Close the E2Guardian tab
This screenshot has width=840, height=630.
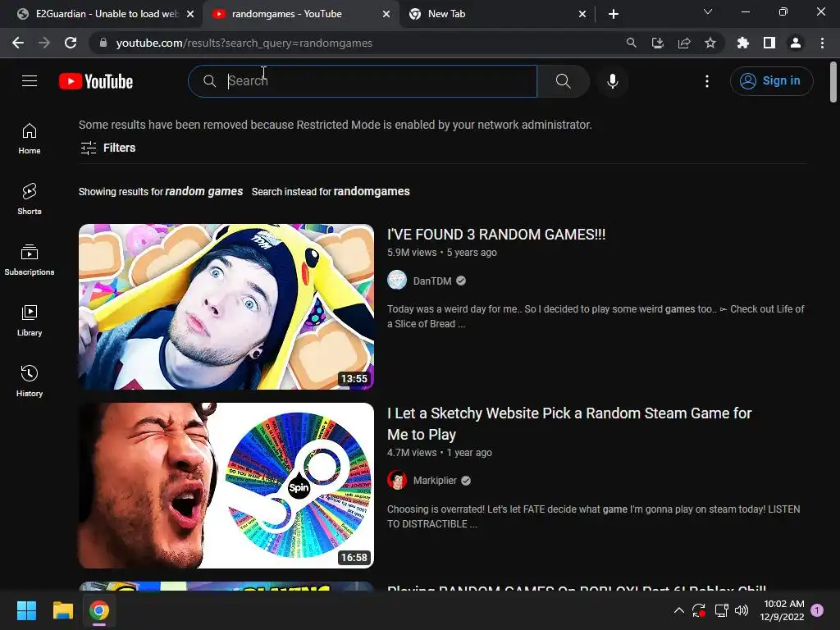pos(190,14)
